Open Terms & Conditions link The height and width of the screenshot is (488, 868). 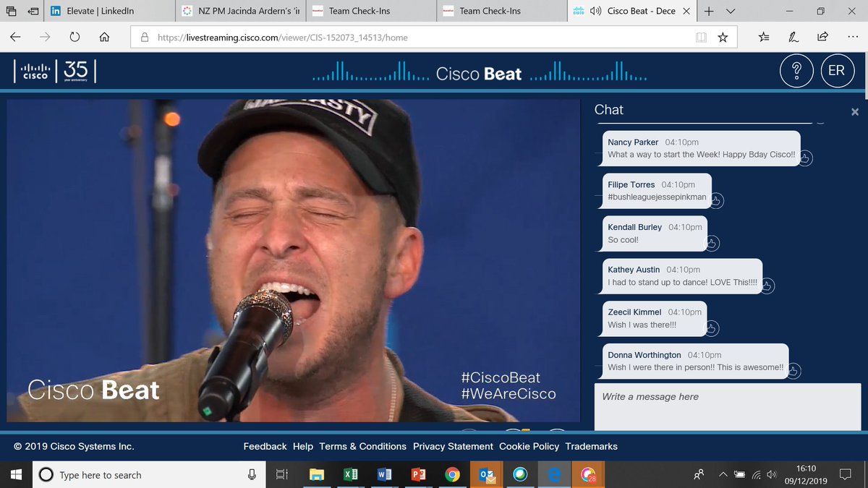click(362, 446)
